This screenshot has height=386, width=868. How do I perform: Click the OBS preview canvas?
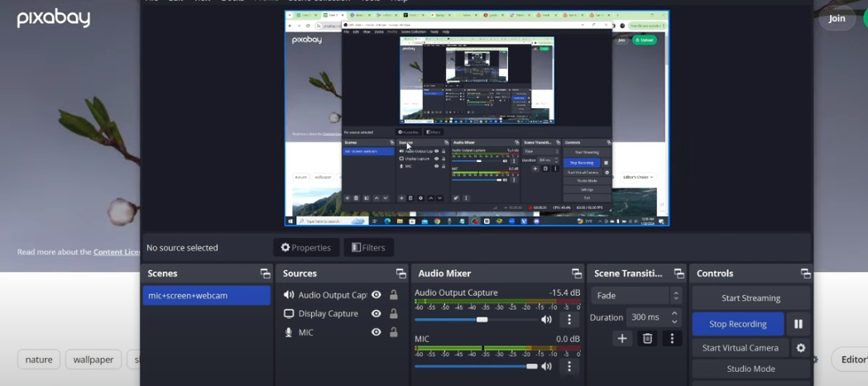point(477,118)
